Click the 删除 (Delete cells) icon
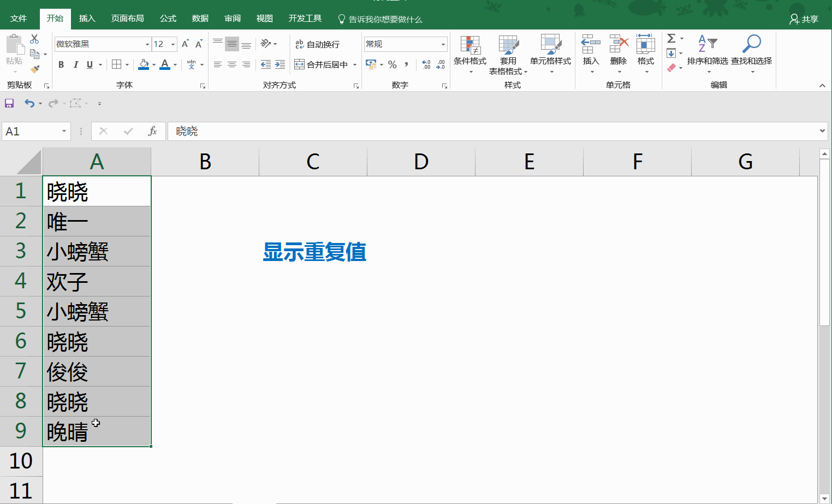The height and width of the screenshot is (504, 832). pos(618,53)
